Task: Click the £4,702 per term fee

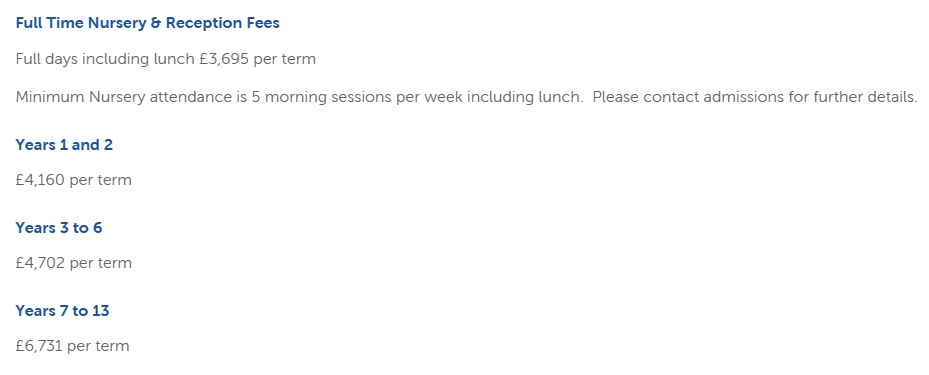Action: pos(73,263)
